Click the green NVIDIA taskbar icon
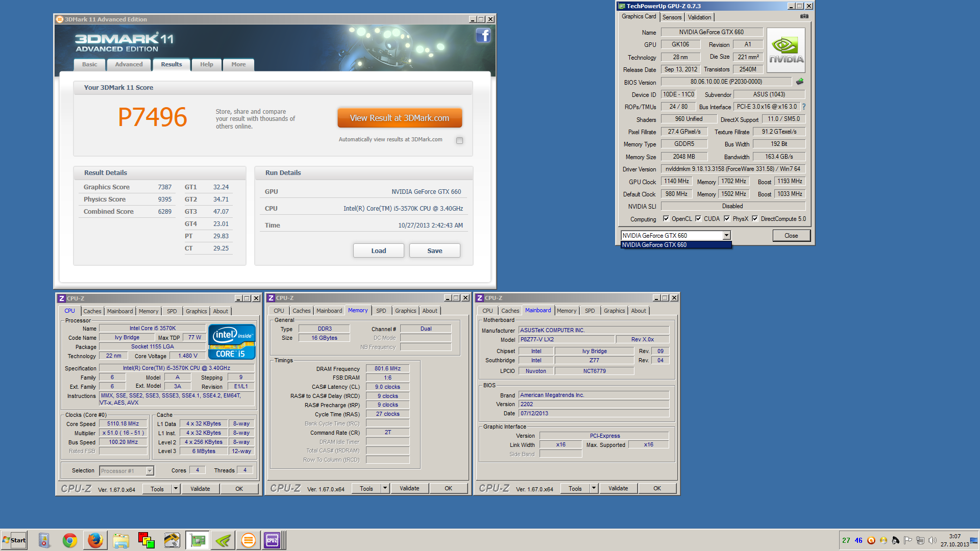This screenshot has width=980, height=551. click(x=223, y=540)
